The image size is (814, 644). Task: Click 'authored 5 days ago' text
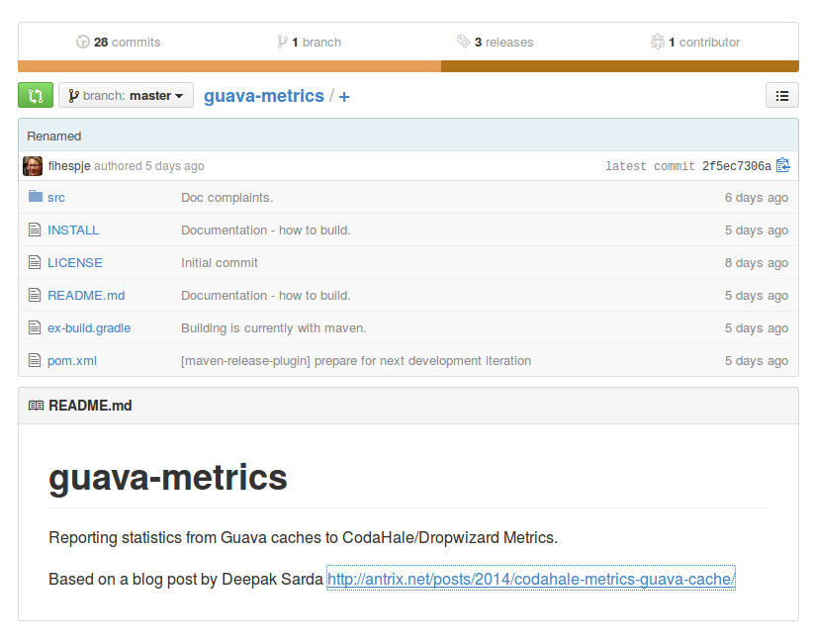149,165
